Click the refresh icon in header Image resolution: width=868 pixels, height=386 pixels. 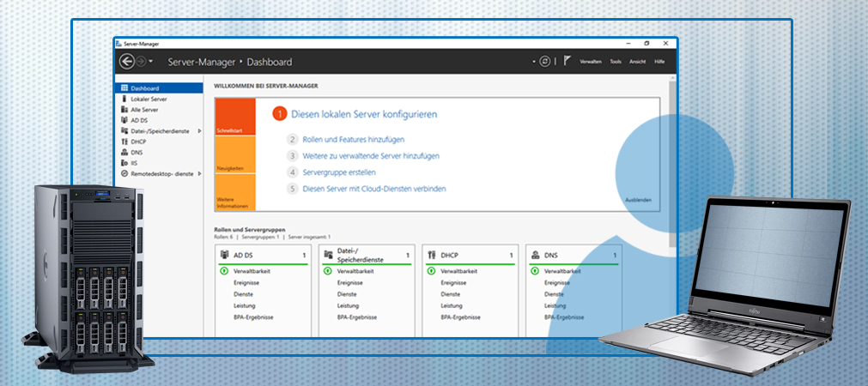click(x=544, y=62)
